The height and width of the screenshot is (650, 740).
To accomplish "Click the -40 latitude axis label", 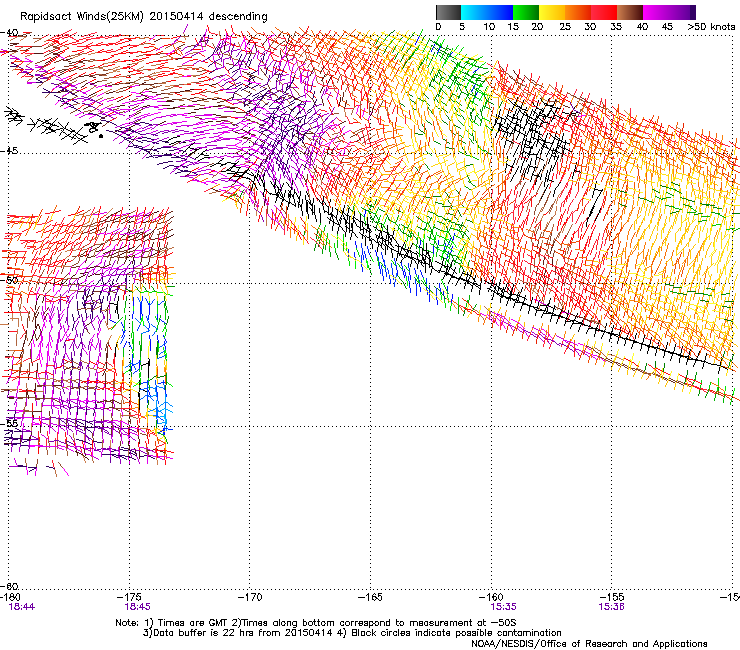I will 9,33.
